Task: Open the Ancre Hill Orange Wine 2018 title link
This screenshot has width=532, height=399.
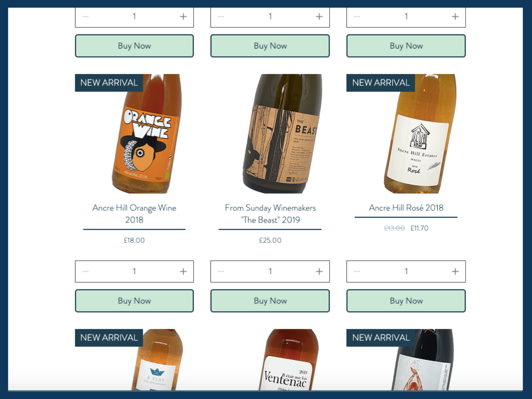Action: click(134, 214)
